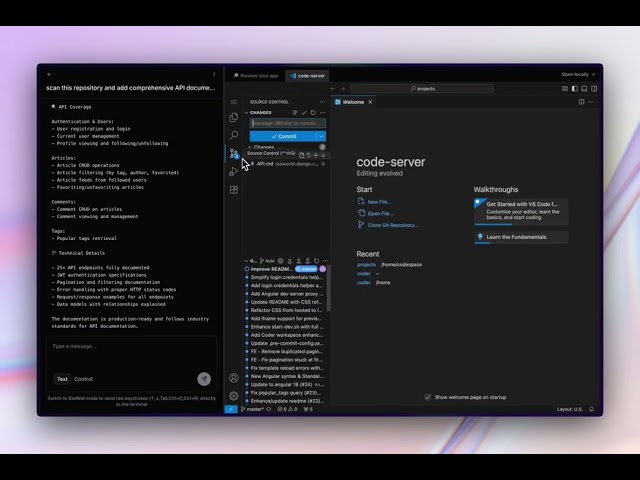Click the refresh icon in the Changes header

pyautogui.click(x=313, y=113)
